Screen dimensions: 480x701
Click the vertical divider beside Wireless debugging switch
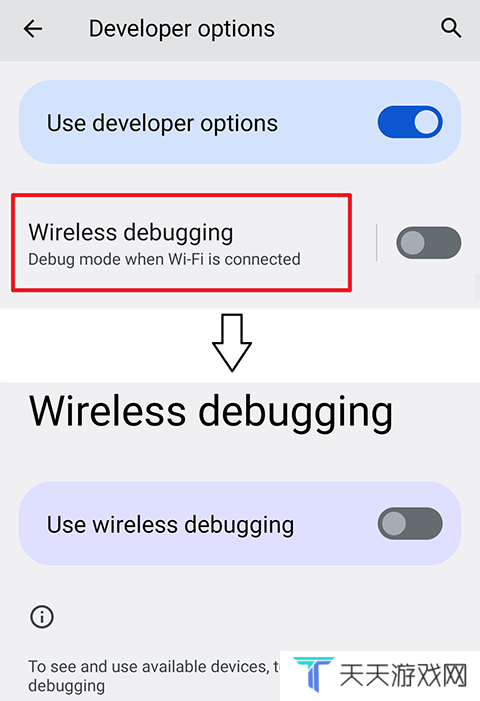tap(377, 242)
